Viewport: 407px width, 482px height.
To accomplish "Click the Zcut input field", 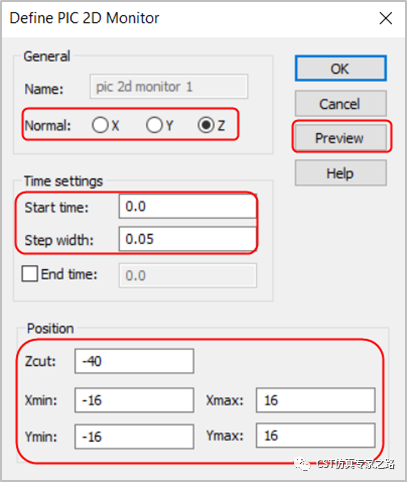I will coord(134,361).
